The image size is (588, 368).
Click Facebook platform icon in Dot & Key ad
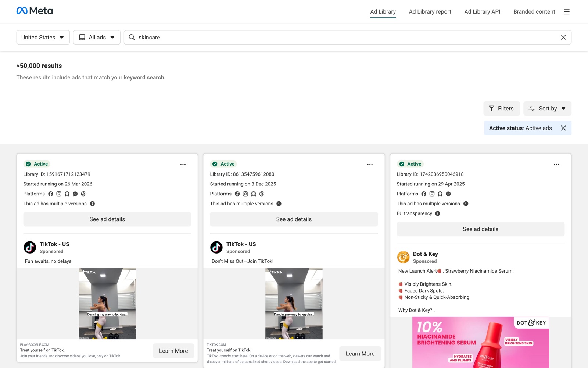pos(424,194)
